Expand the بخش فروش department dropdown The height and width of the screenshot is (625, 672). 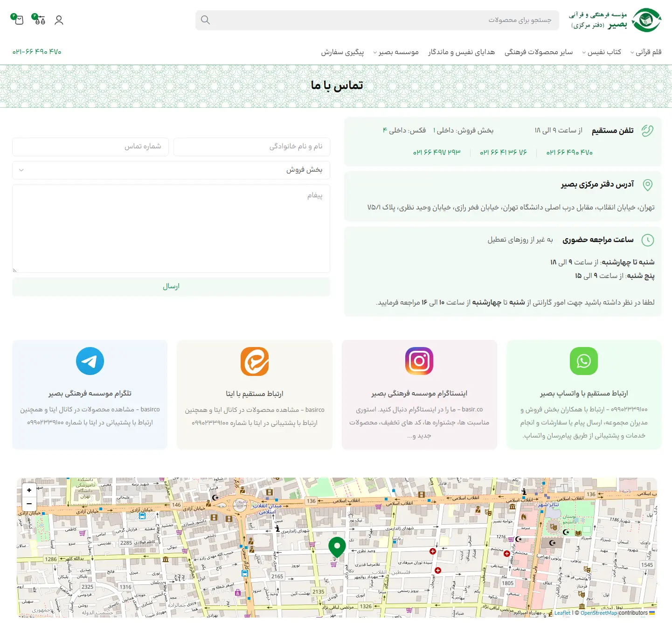tap(171, 170)
